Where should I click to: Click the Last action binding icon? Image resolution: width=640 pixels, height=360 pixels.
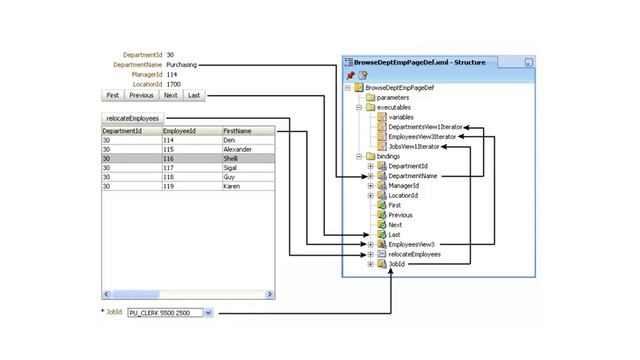[382, 235]
